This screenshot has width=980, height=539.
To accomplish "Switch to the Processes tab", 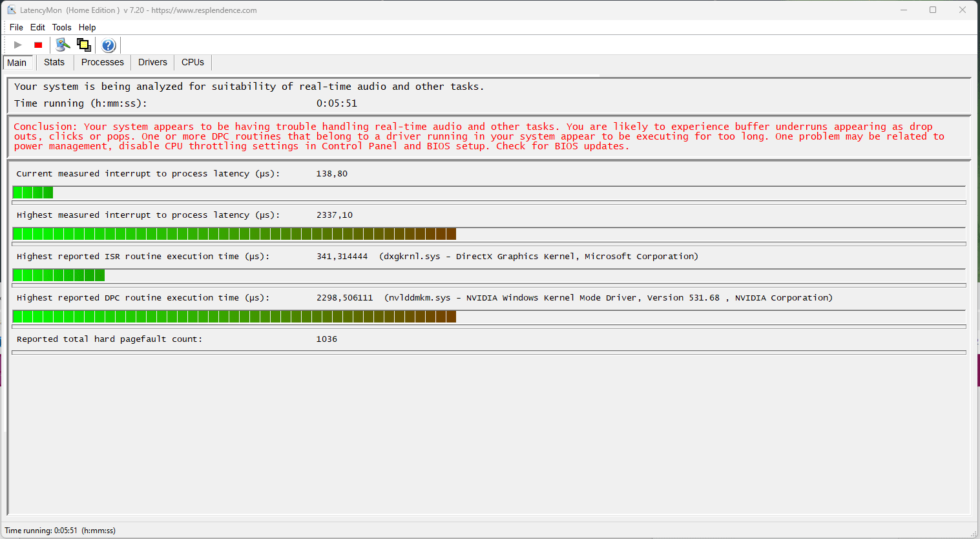I will pyautogui.click(x=103, y=62).
